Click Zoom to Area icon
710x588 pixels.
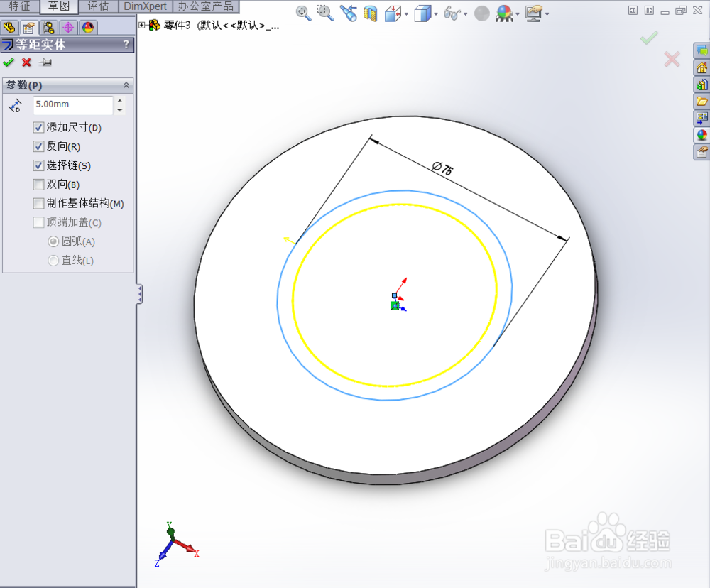pos(325,13)
